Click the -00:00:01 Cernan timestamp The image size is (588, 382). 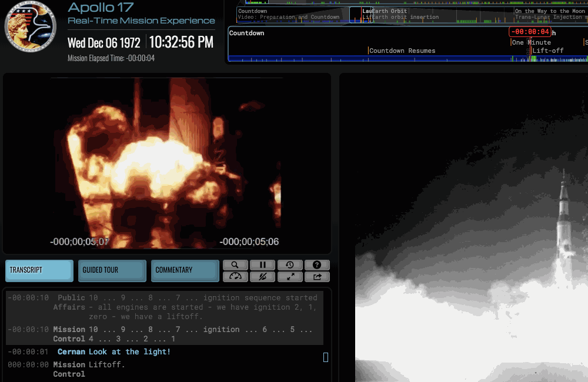(28, 351)
